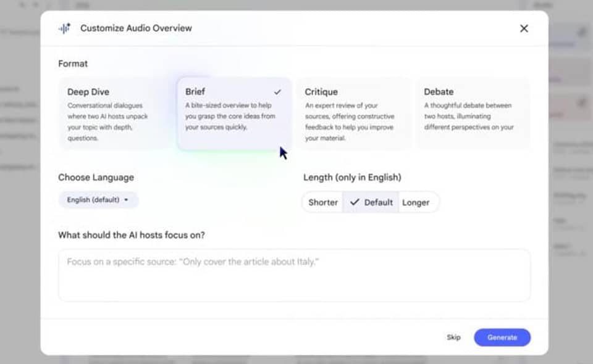
Task: Open the English (default) language dropdown
Action: [x=98, y=200]
